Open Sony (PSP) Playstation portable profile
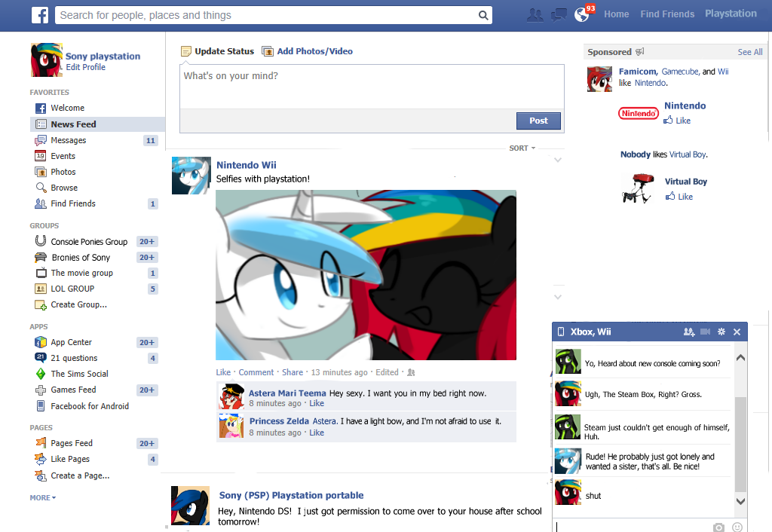 pyautogui.click(x=292, y=496)
